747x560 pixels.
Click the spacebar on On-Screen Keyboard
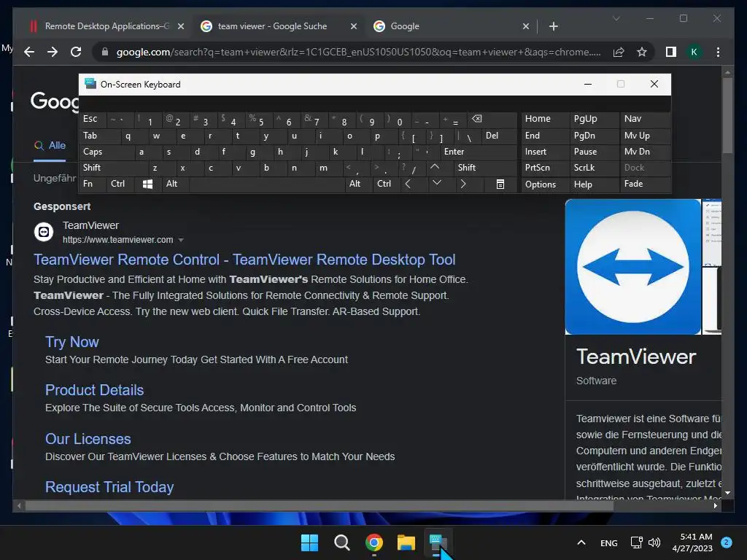267,184
